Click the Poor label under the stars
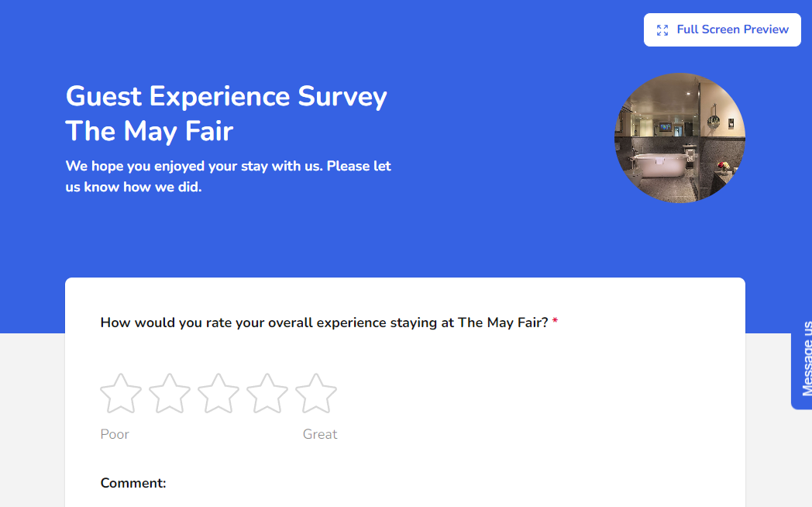Screen dimensions: 812x507 coord(115,434)
